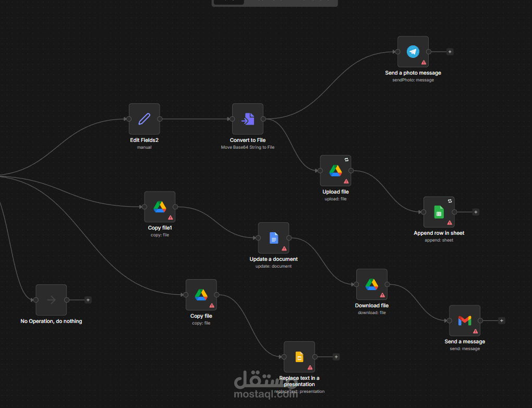Add node after Replace text in a presentation

[x=336, y=357]
